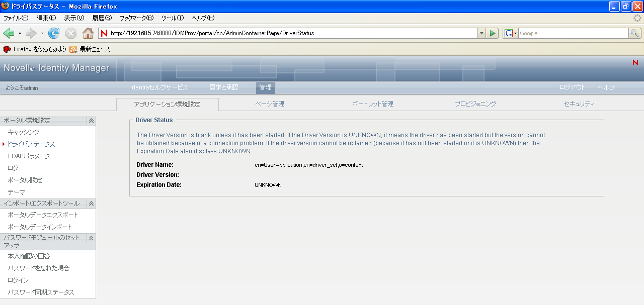Switch to Identityセルフサービス tab

[x=159, y=87]
